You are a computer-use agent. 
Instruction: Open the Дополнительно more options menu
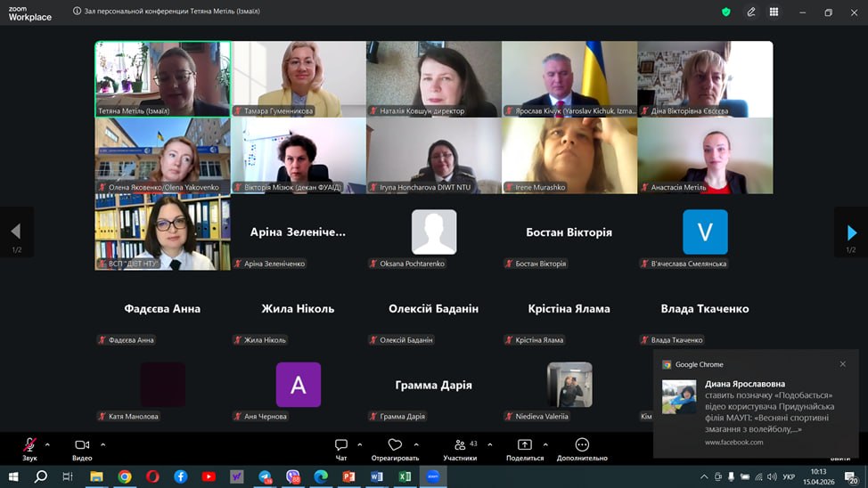(582, 445)
